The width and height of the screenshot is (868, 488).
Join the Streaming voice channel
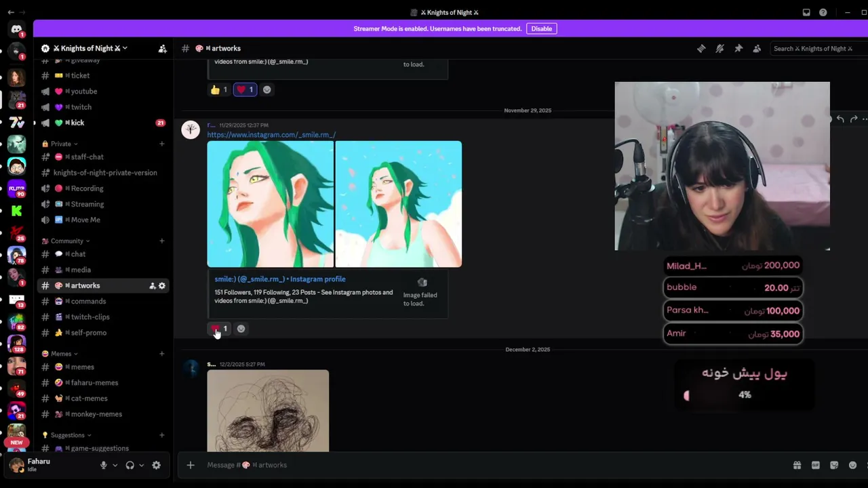point(103,204)
